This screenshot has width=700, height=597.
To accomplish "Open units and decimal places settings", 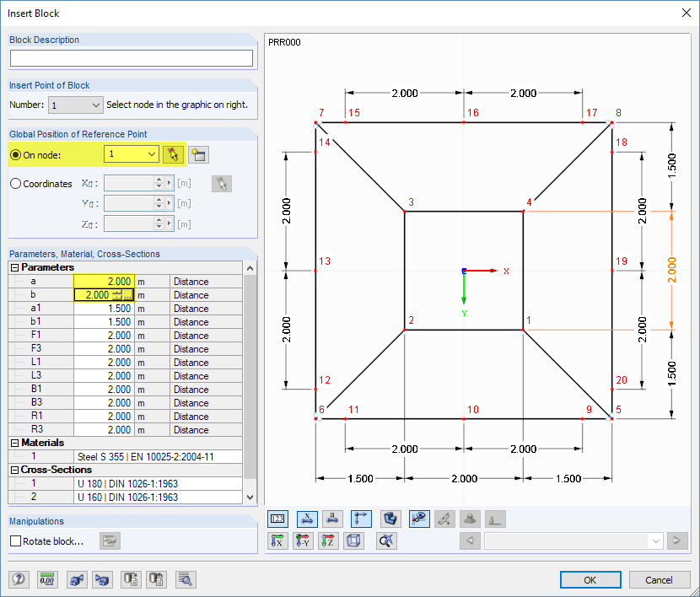I will pos(46,579).
